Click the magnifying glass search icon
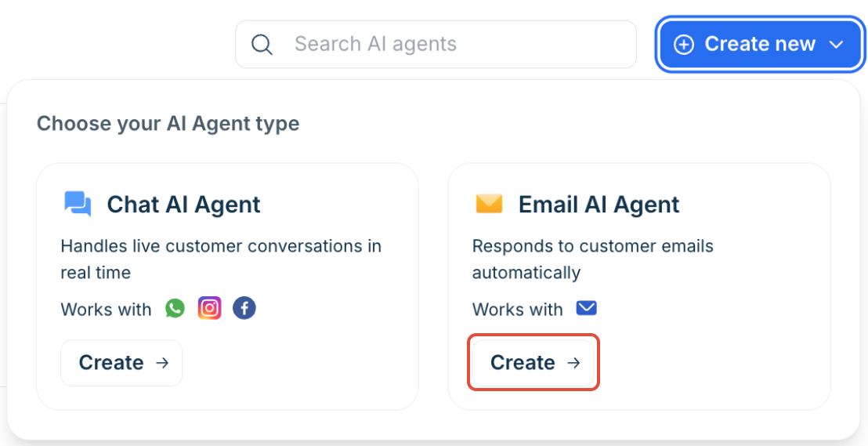This screenshot has width=868, height=446. click(262, 45)
